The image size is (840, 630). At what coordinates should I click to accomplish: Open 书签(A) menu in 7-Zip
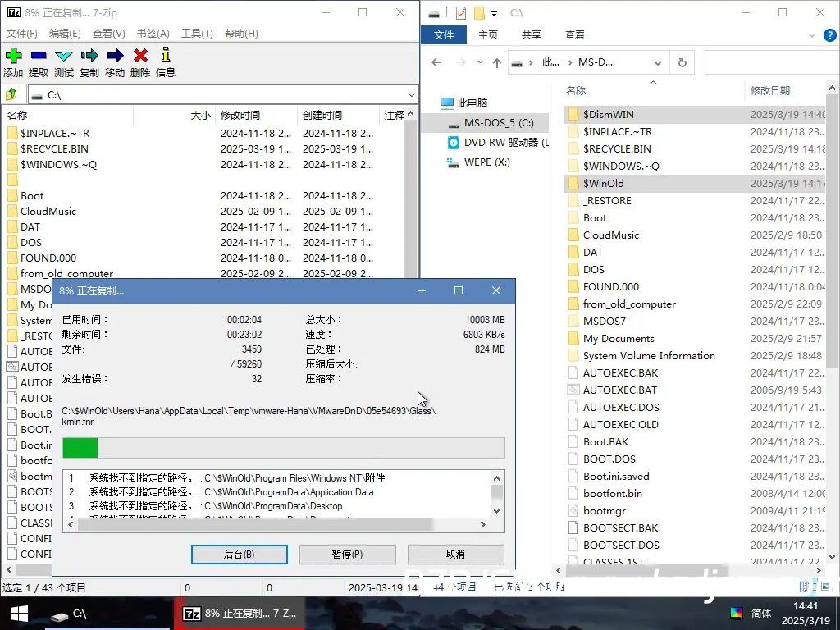click(153, 33)
